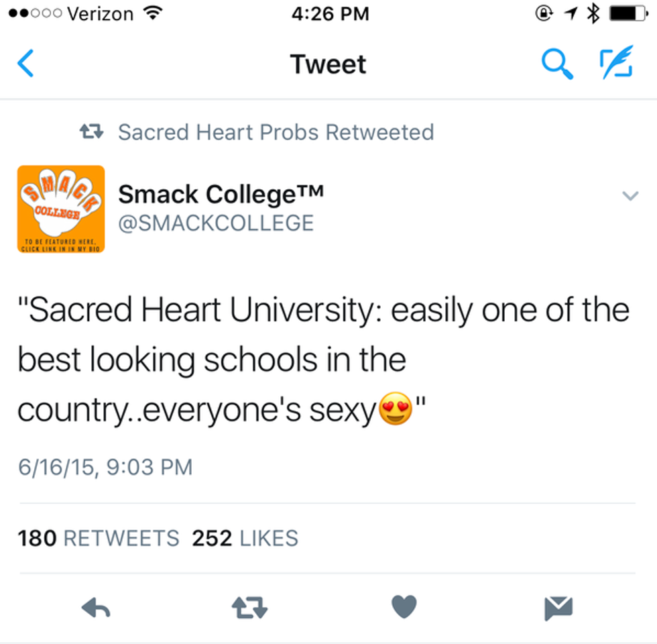Show the 180 Retweets list

99,538
